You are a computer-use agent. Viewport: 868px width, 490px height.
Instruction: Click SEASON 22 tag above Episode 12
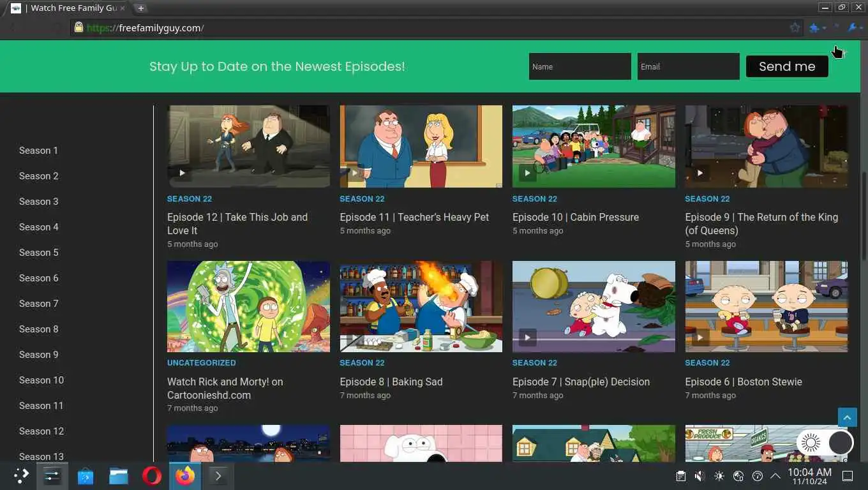(190, 198)
